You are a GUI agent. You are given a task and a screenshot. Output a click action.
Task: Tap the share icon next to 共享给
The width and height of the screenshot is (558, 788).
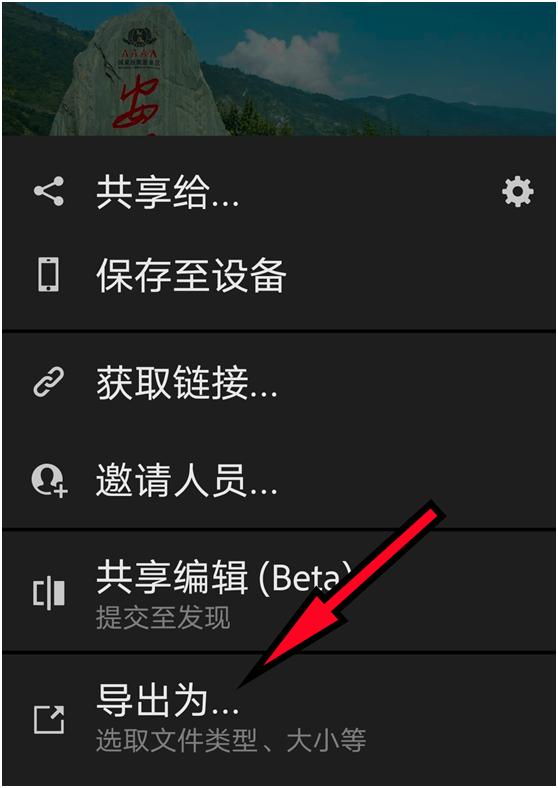pos(49,191)
